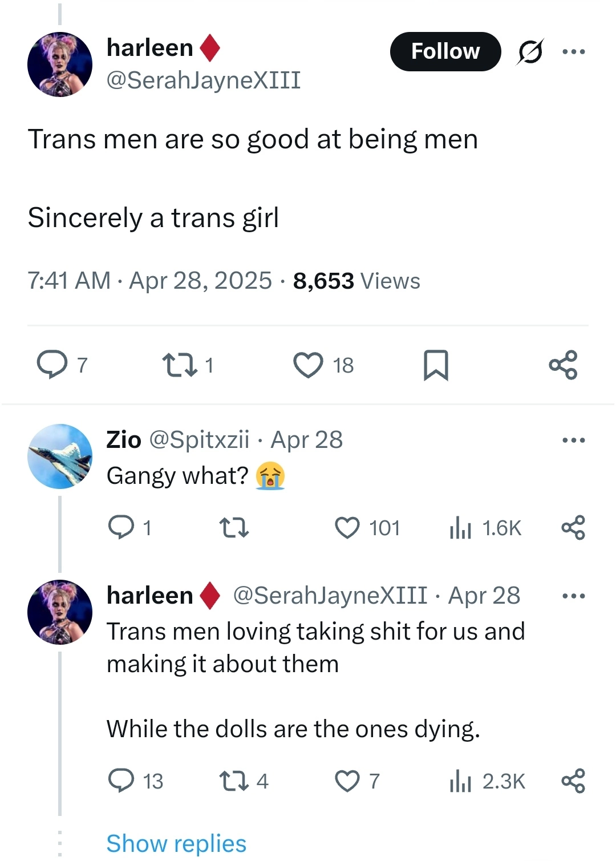
Task: Open harleen's profile picture at top
Action: [x=60, y=64]
